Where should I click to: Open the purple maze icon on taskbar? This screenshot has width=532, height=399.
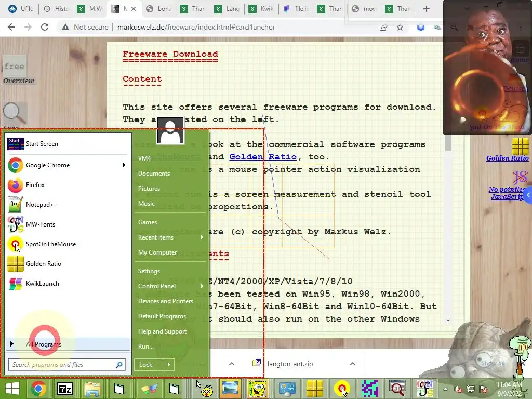coord(369,389)
